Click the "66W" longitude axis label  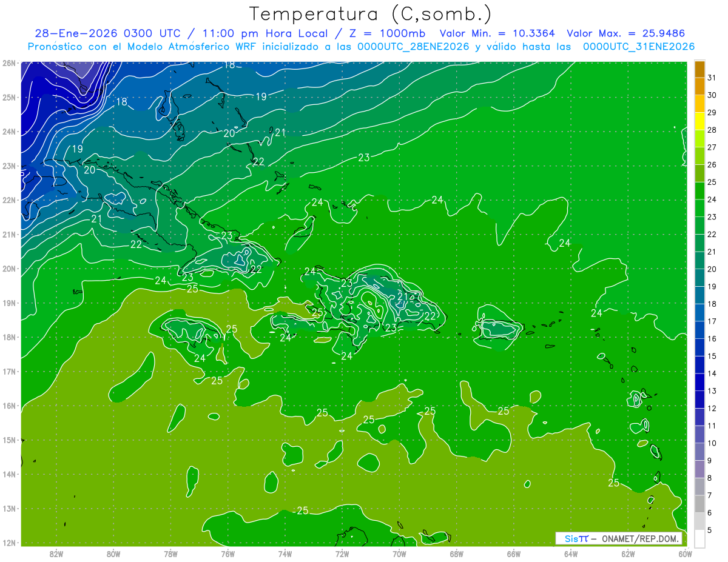pyautogui.click(x=514, y=554)
